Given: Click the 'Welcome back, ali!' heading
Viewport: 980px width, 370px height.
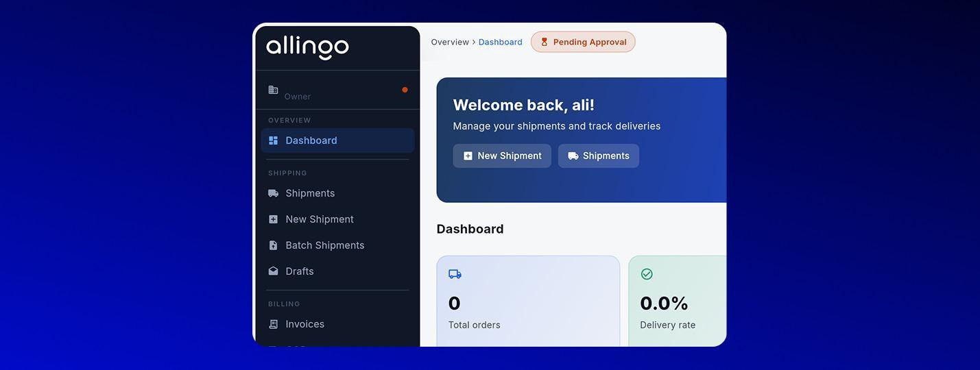Looking at the screenshot, I should coord(524,105).
